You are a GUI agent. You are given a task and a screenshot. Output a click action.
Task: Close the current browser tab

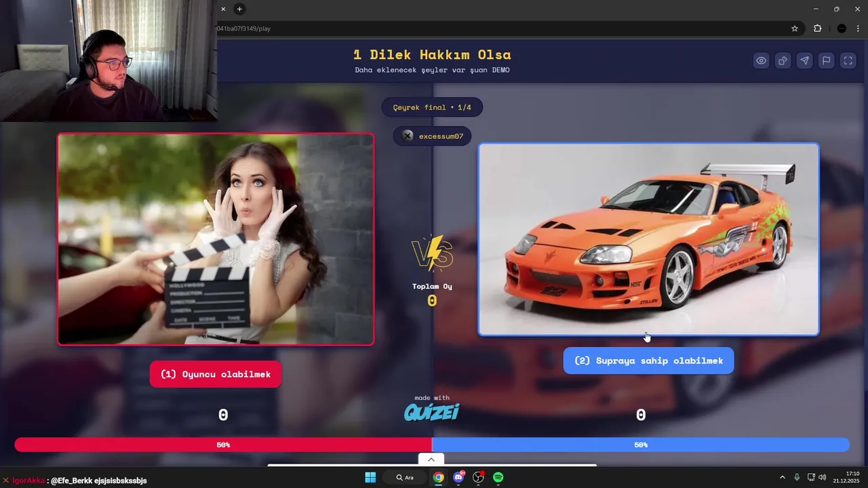point(223,9)
